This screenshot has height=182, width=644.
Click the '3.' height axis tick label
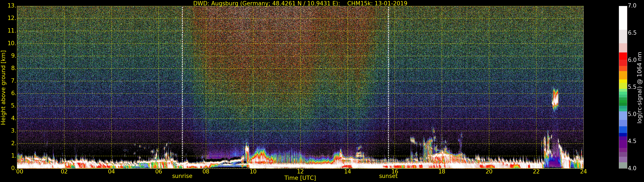(x=14, y=131)
